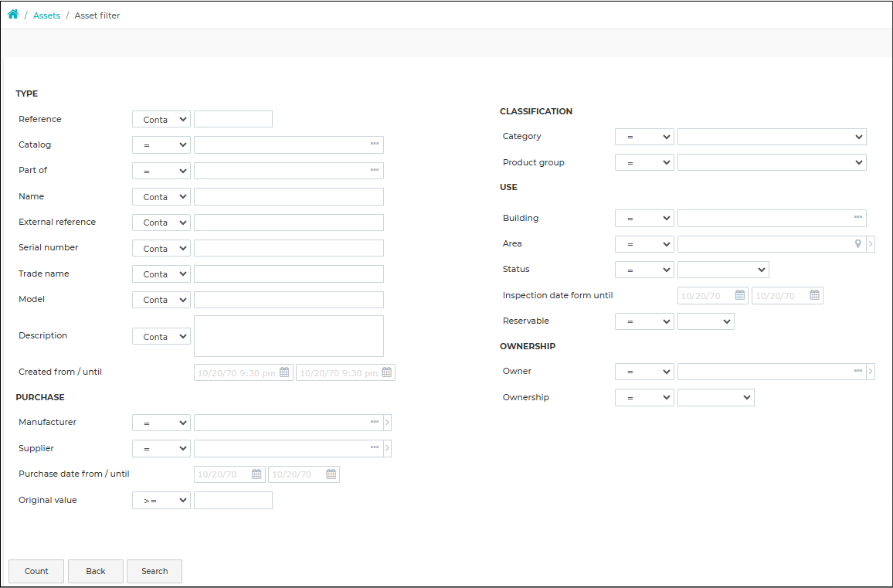Click arrow next to Owner field

[x=871, y=372]
